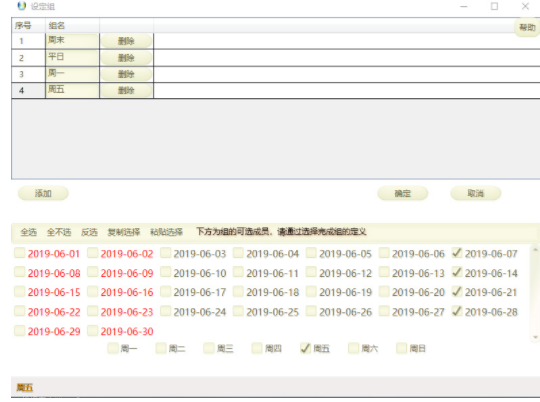Untick the 周五 weekday checkbox
This screenshot has width=540, height=402.
point(305,348)
